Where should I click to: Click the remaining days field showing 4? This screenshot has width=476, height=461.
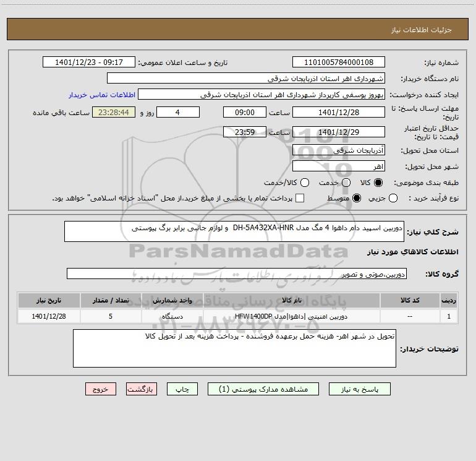point(178,112)
